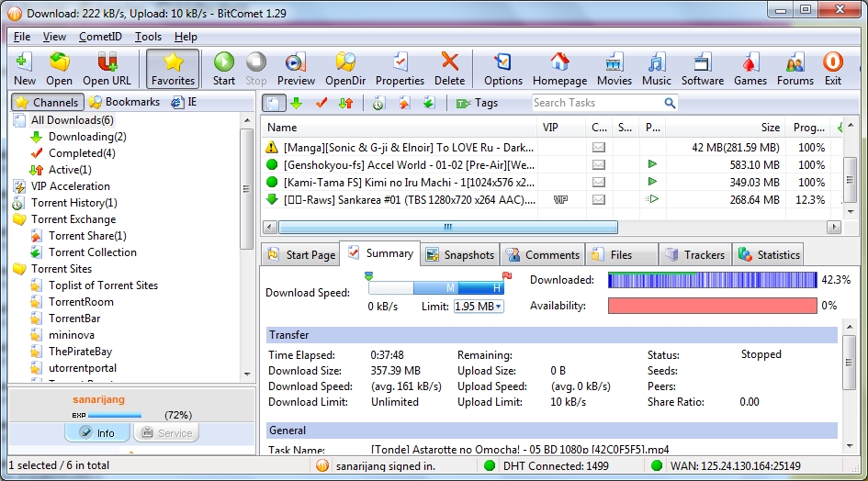868x481 pixels.
Task: Click the task list horizontal scrollbar
Action: tap(448, 227)
